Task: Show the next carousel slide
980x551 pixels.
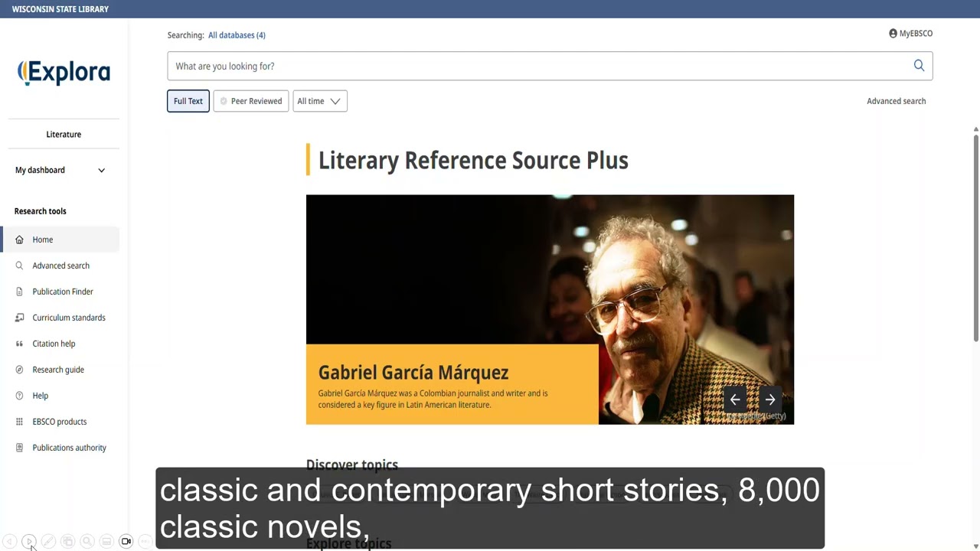Action: coord(770,399)
